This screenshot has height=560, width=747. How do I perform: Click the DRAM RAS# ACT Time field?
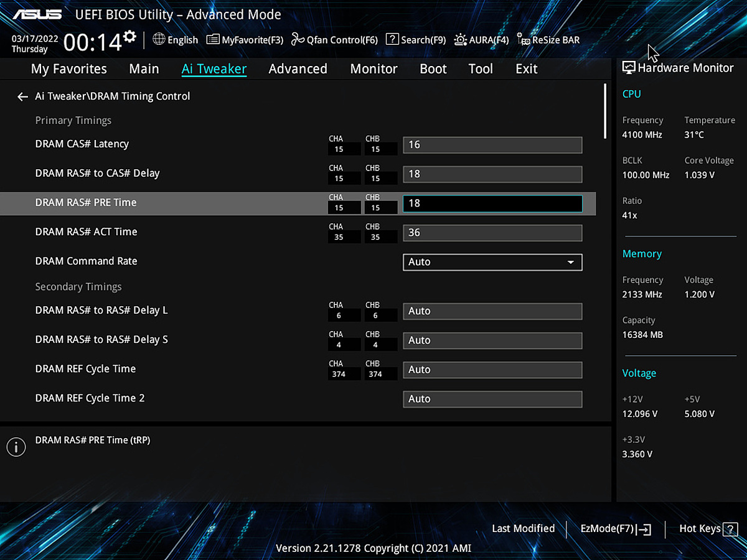[492, 233]
